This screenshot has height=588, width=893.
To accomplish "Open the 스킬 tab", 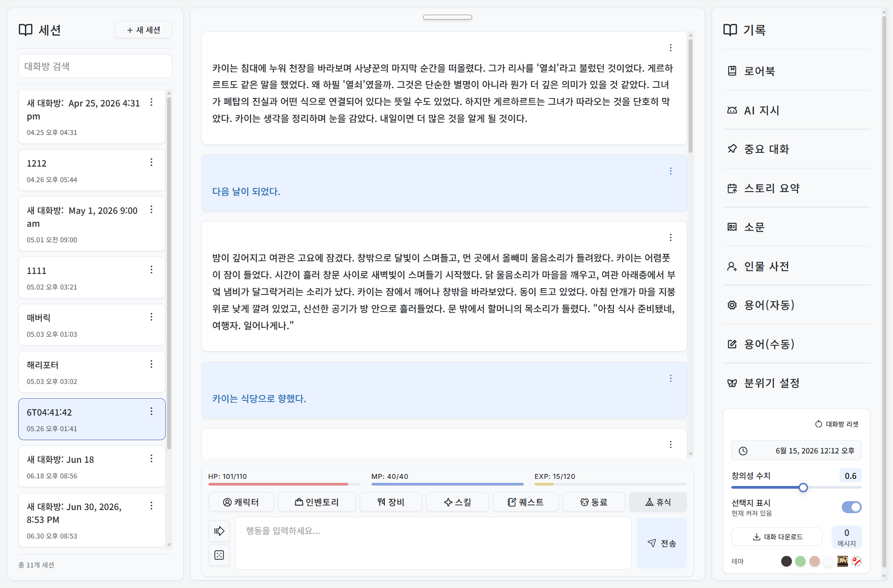I will pos(457,502).
